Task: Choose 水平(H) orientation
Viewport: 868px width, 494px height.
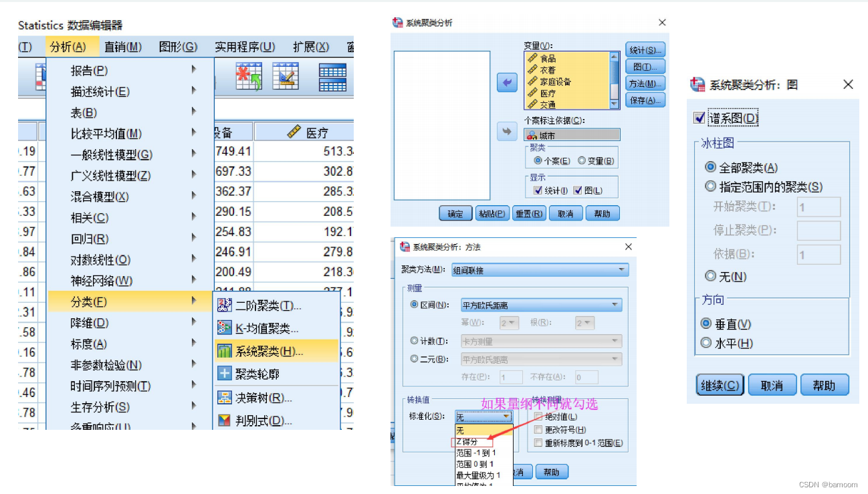Action: pos(706,343)
